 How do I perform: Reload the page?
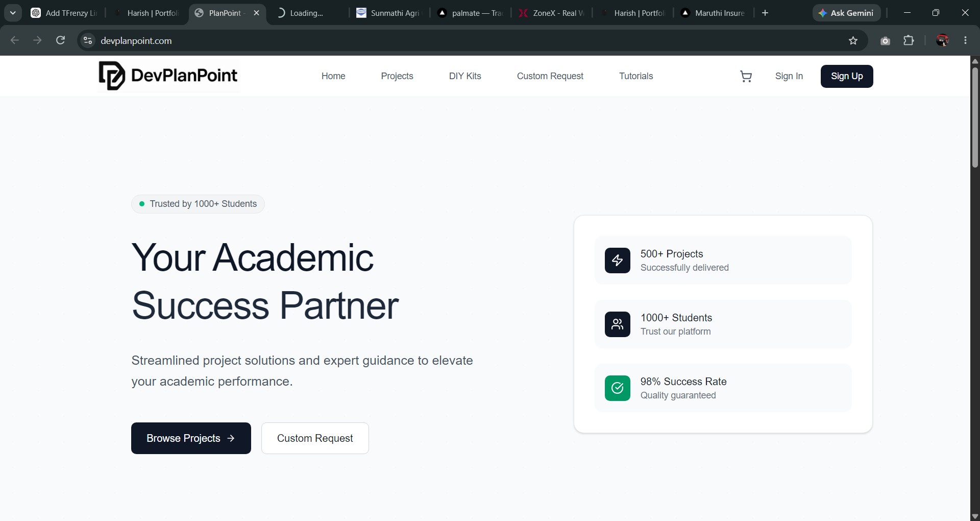point(60,40)
